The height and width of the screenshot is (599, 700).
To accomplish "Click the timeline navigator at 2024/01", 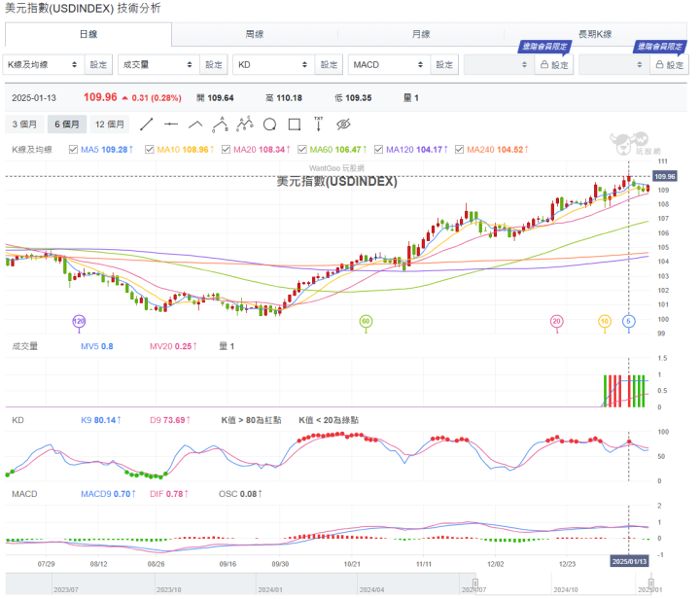I will pos(270,589).
